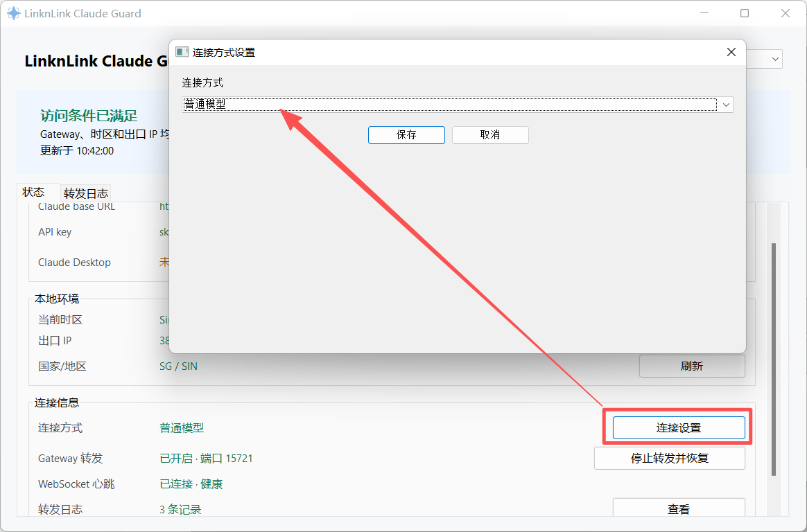Click the 更新于 10:42:00 timestamp

pyautogui.click(x=77, y=150)
